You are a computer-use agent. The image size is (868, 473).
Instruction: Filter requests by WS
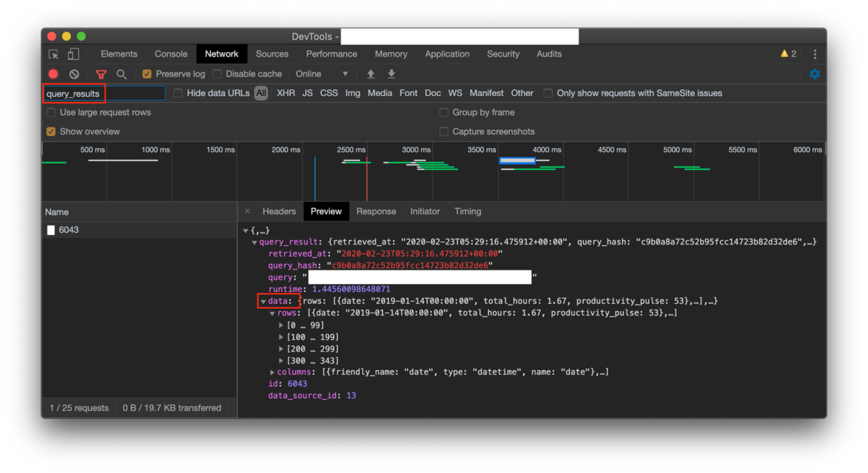tap(455, 93)
